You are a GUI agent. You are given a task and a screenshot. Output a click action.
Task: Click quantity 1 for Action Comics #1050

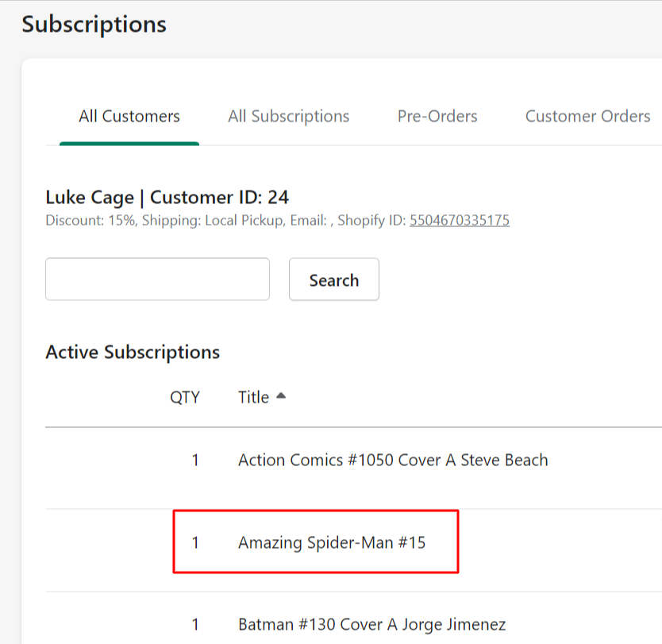coord(195,461)
